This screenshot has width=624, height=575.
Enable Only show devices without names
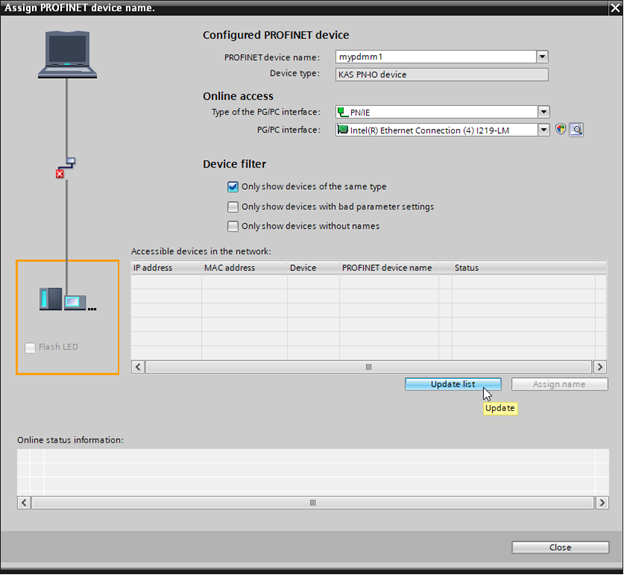pos(233,226)
